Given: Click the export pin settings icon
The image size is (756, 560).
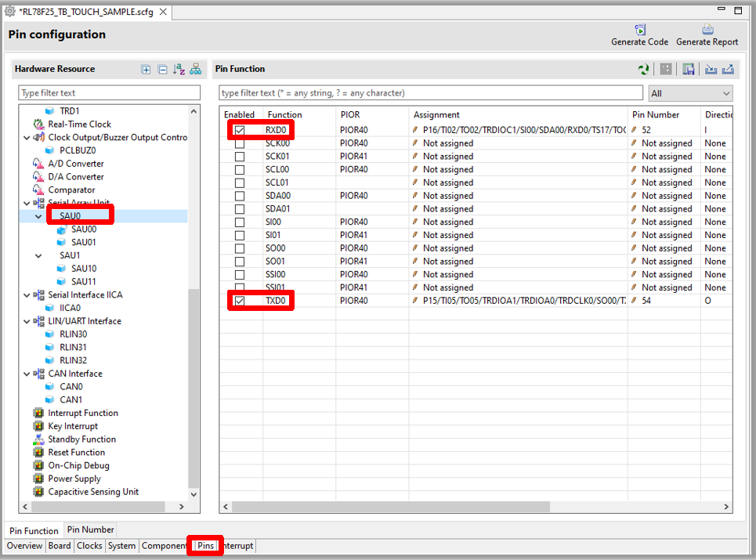Looking at the screenshot, I should (x=727, y=69).
